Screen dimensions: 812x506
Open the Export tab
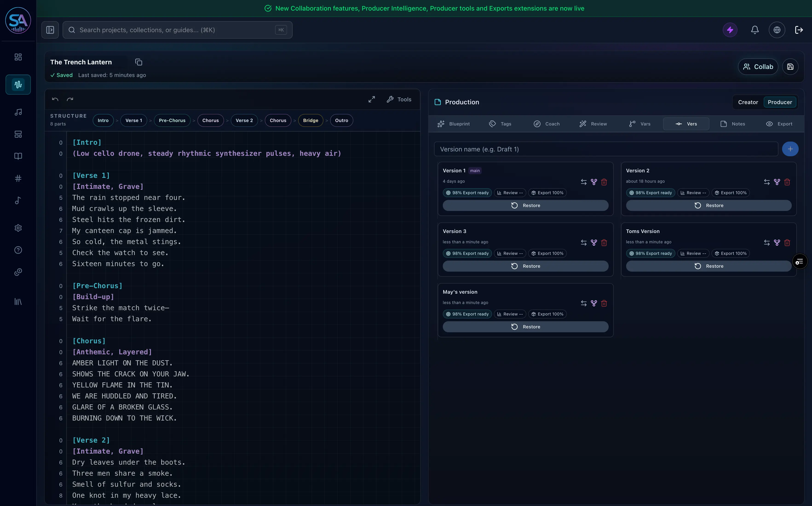[779, 124]
